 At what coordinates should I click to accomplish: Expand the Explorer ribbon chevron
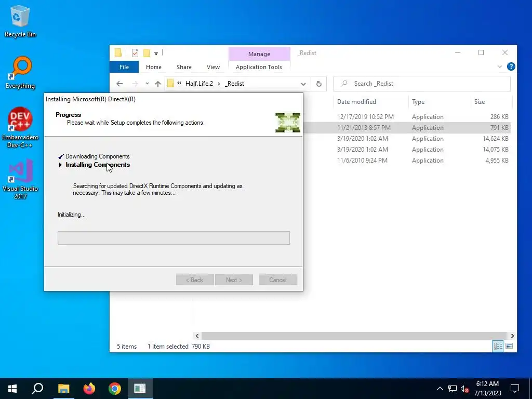tap(500, 67)
